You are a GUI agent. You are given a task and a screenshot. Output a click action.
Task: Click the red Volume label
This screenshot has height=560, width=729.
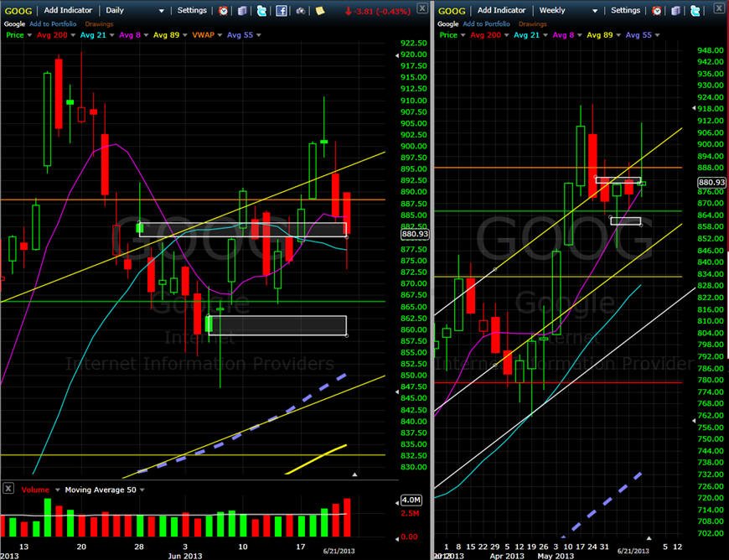coord(35,490)
